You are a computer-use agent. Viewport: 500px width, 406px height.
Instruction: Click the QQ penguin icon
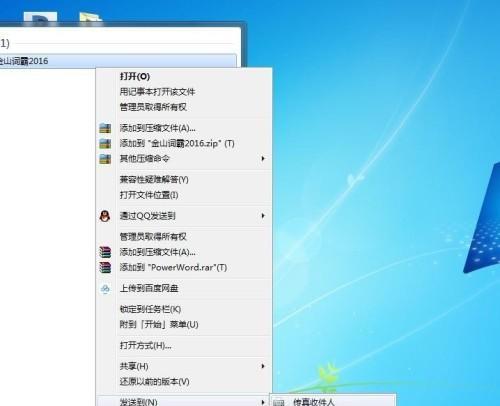point(105,216)
